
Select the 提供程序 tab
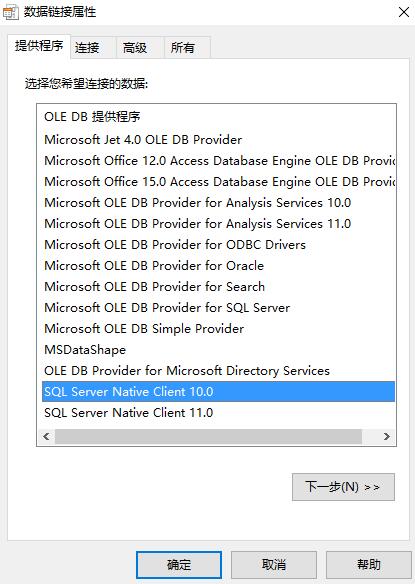click(39, 46)
